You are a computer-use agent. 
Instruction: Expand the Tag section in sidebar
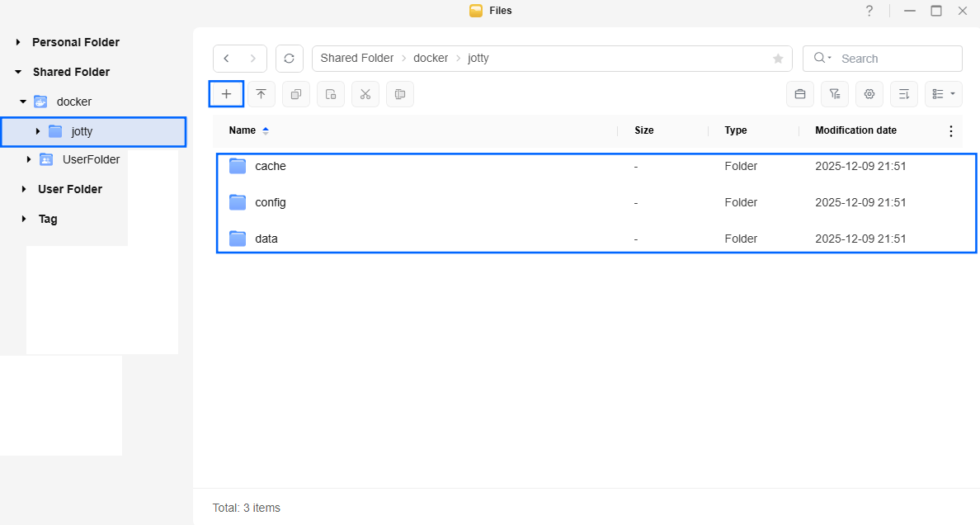tap(23, 219)
